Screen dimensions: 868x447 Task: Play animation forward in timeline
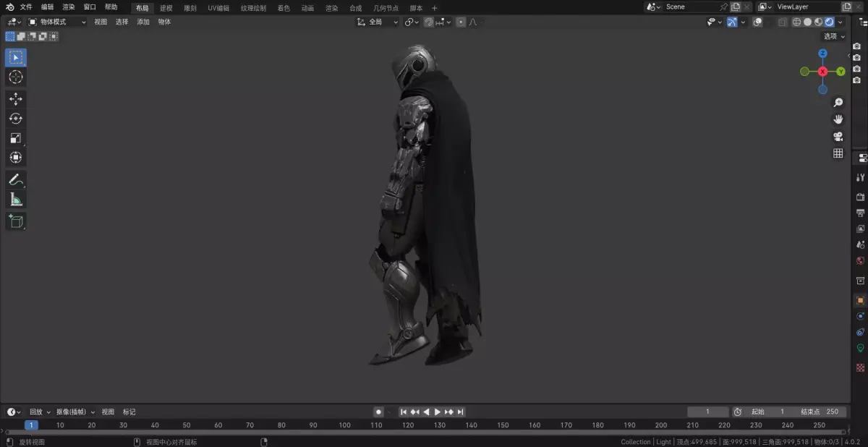point(438,412)
